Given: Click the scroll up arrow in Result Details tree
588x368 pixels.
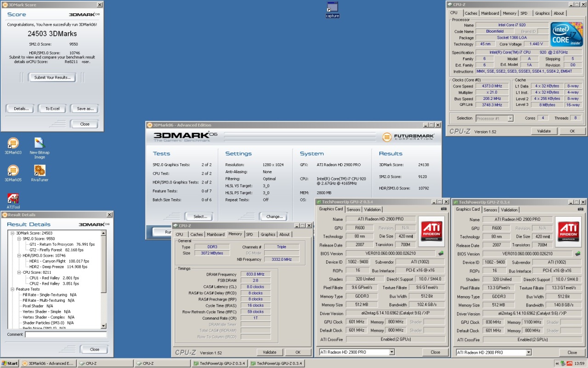Looking at the screenshot, I should [103, 234].
